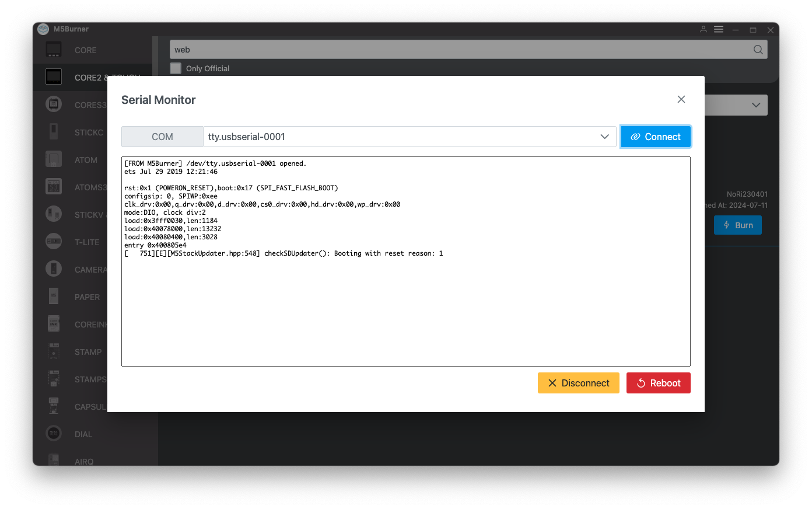Switch to the DIAL category
This screenshot has height=509, width=812.
pos(83,434)
